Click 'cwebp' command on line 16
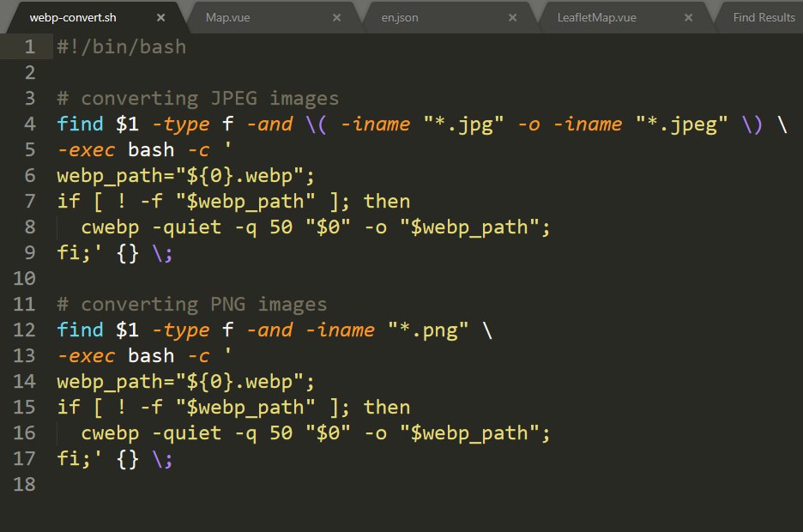Viewport: 803px width, 532px height. click(110, 433)
